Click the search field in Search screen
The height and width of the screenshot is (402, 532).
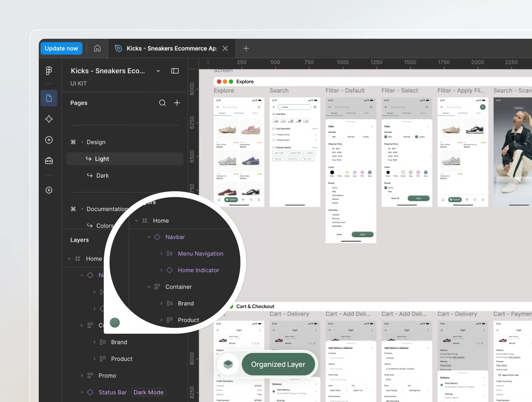tap(294, 107)
